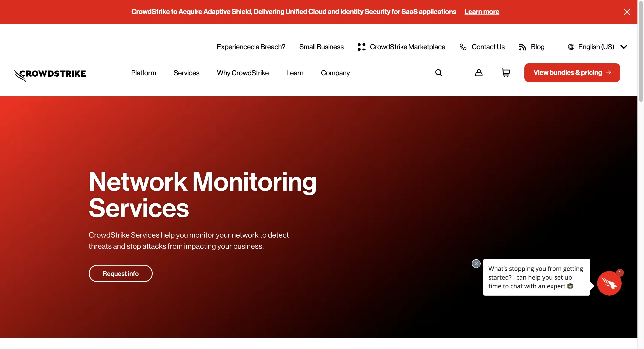Expand the English (US) language dropdown

coord(624,47)
